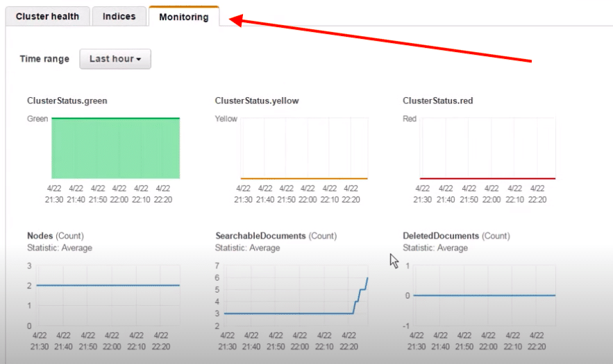The height and width of the screenshot is (364, 613).
Task: Click the Nodes count line graph
Action: [108, 295]
